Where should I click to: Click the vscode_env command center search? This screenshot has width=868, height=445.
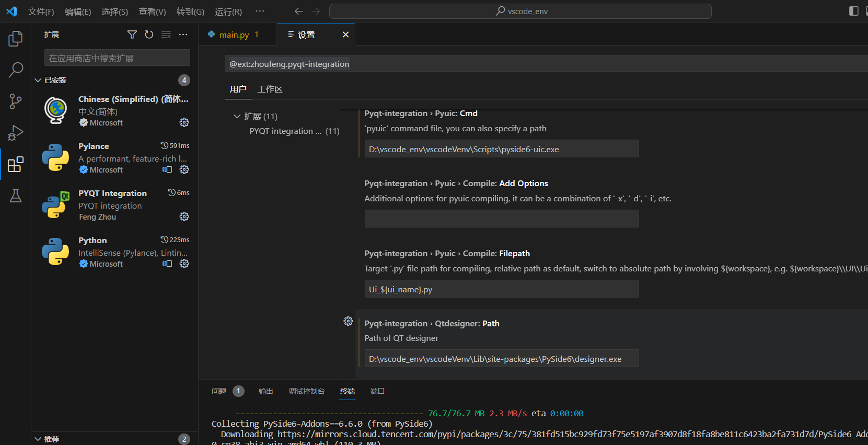[x=520, y=11]
